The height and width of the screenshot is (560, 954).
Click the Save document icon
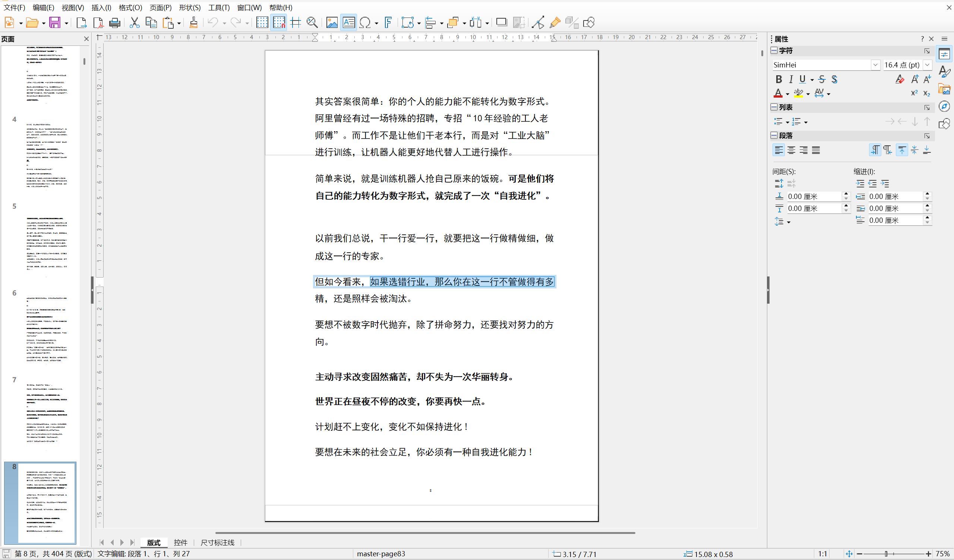[54, 23]
